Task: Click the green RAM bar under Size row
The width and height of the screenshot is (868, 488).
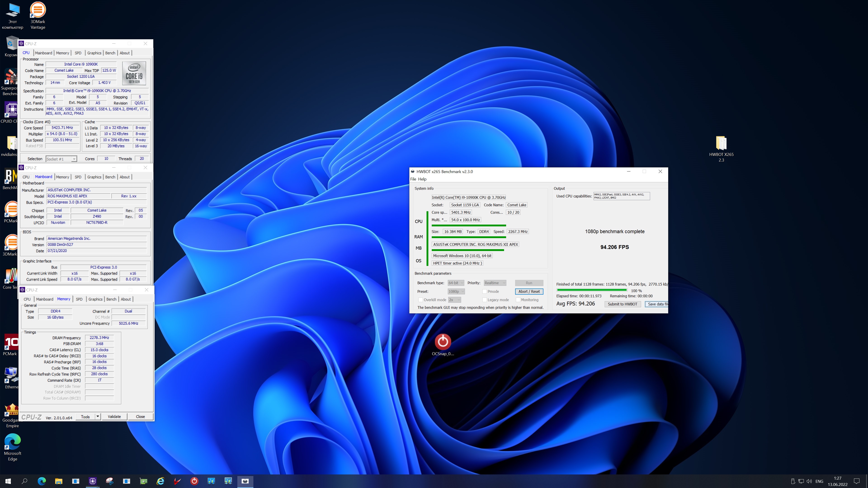Action: click(469, 237)
